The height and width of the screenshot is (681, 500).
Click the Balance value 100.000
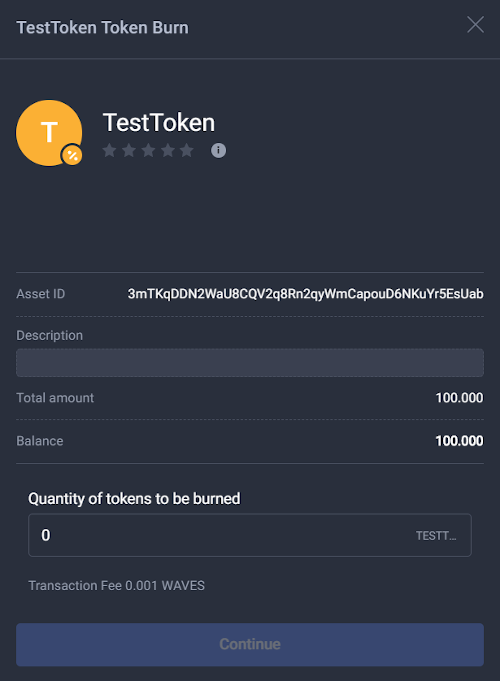tap(459, 441)
